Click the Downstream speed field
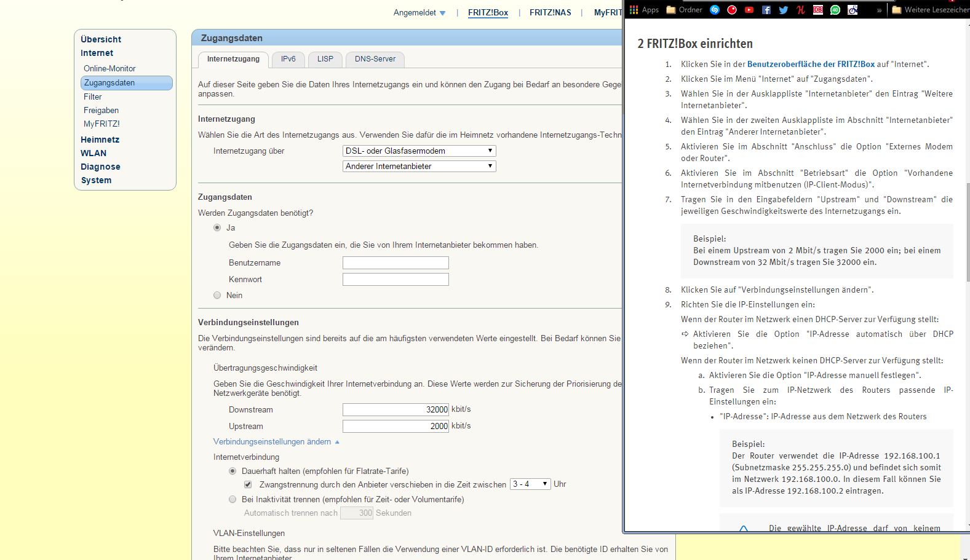The width and height of the screenshot is (970, 560). 396,409
